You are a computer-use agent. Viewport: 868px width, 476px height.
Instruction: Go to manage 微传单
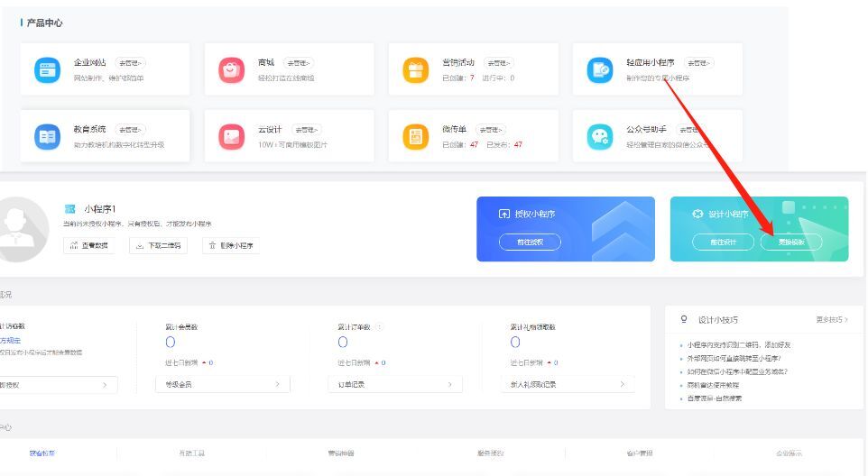coord(491,129)
